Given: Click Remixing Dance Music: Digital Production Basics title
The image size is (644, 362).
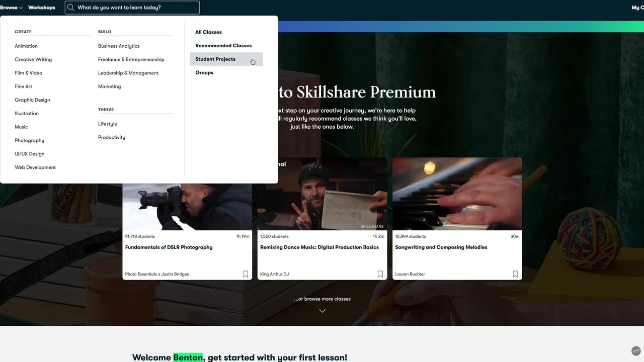Looking at the screenshot, I should pos(319,247).
